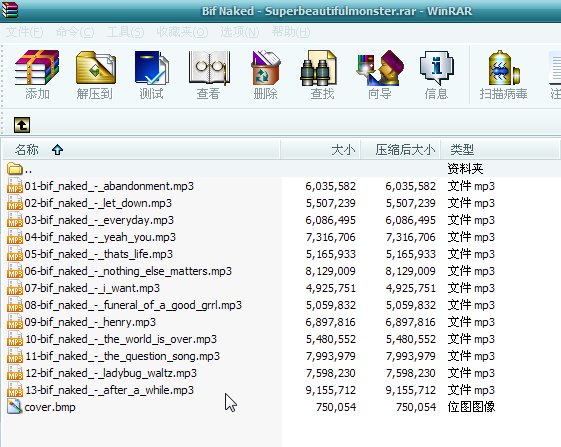The height and width of the screenshot is (447, 561).
Task: Click the Virus Scan (扫描病毒) icon
Action: tap(504, 68)
